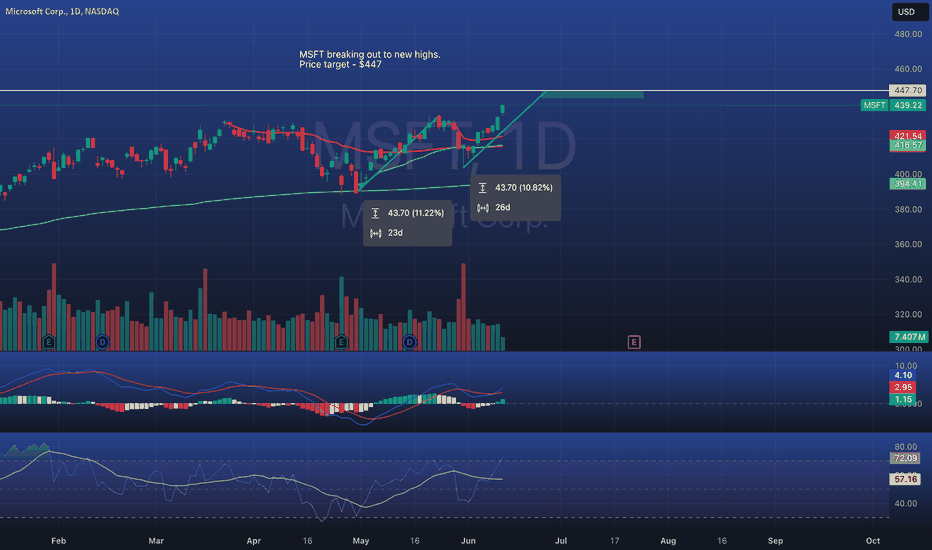Select the MSFT symbol label on price axis
Viewport: 932px width, 550px height.
(x=874, y=105)
